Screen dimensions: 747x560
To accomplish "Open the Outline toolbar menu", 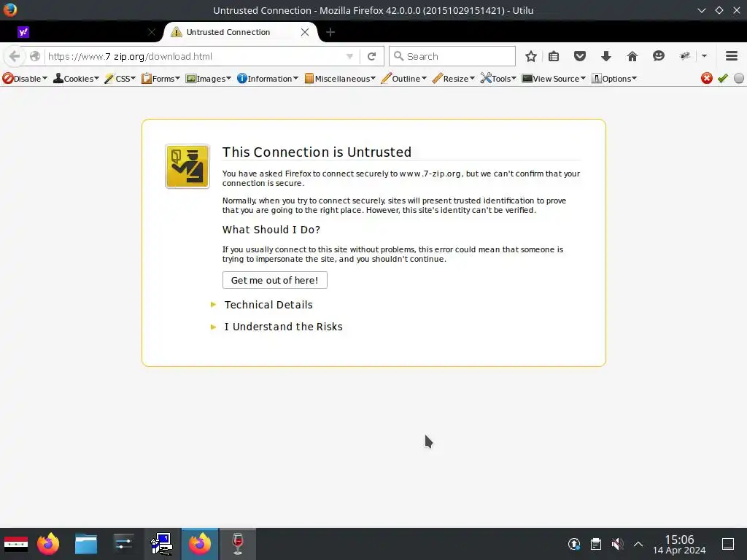I will 403,79.
